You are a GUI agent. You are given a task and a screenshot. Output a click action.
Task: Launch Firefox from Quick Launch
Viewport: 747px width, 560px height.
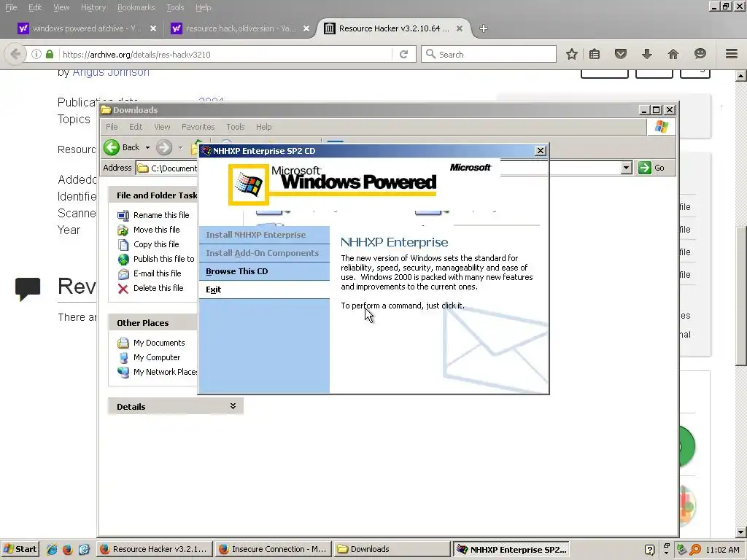click(68, 550)
